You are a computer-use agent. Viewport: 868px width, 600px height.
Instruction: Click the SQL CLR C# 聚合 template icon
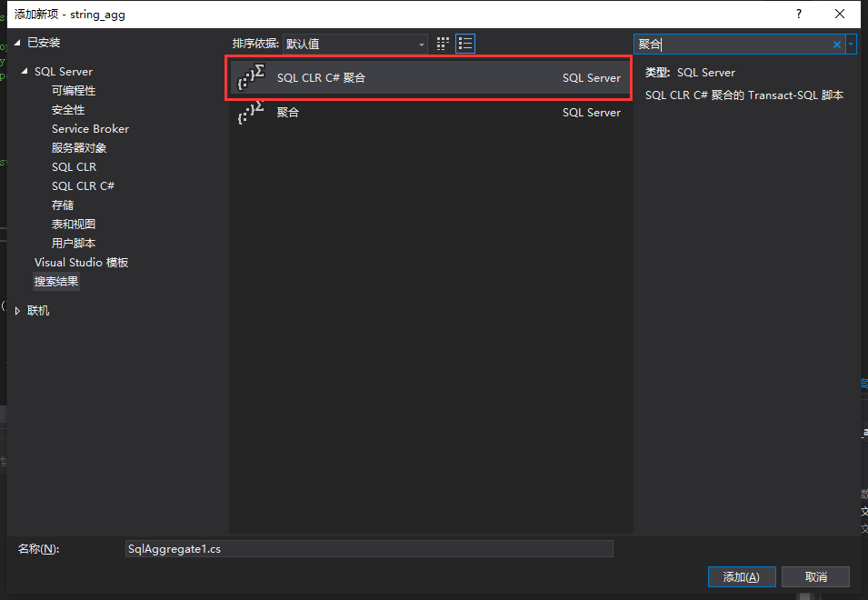pos(252,77)
